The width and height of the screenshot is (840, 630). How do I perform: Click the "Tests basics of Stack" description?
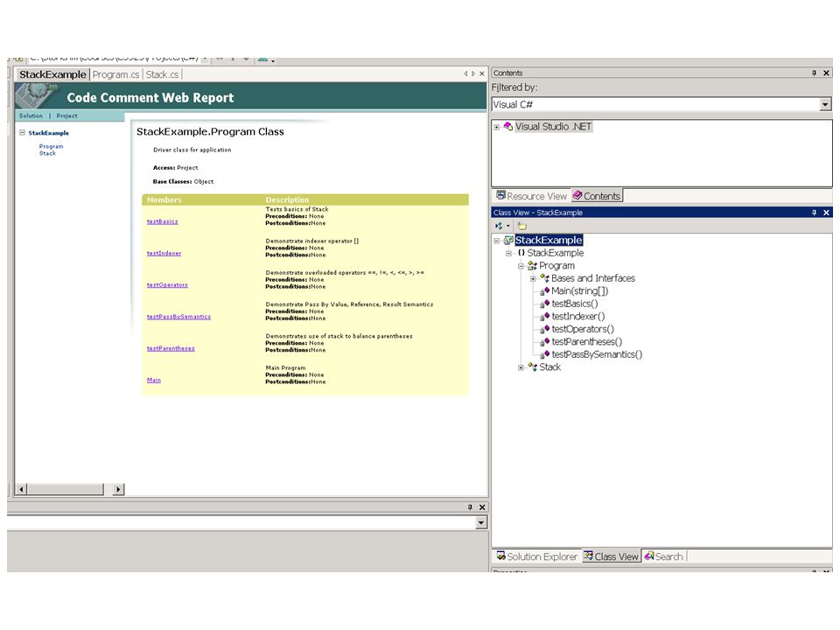(297, 209)
